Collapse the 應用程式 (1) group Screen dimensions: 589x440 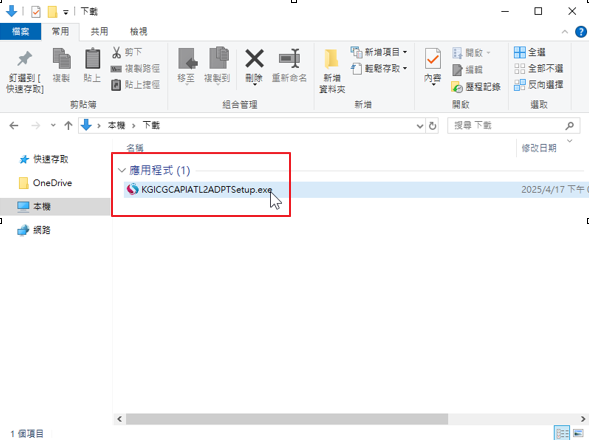tap(121, 171)
